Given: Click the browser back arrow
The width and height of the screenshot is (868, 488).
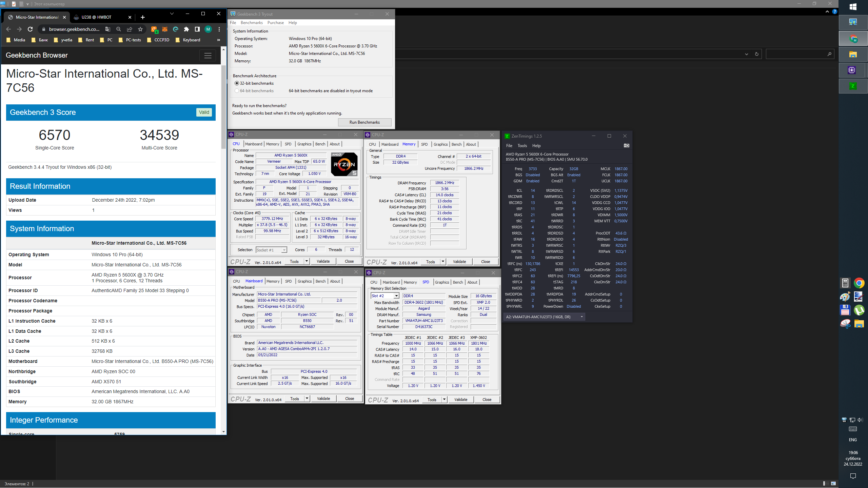Looking at the screenshot, I should 8,29.
